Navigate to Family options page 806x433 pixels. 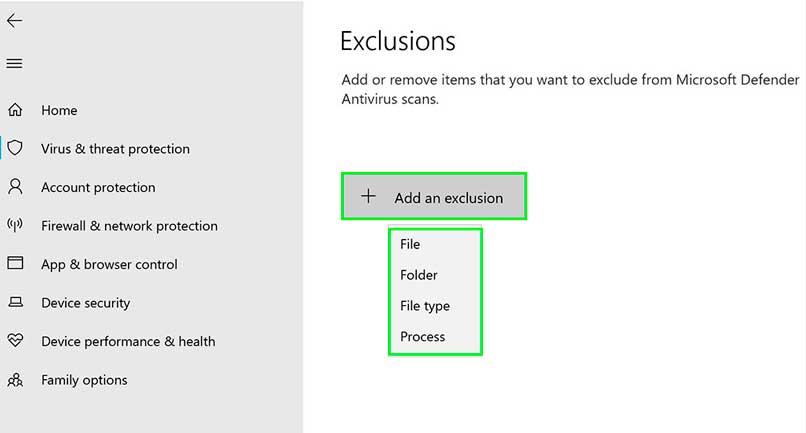[84, 380]
